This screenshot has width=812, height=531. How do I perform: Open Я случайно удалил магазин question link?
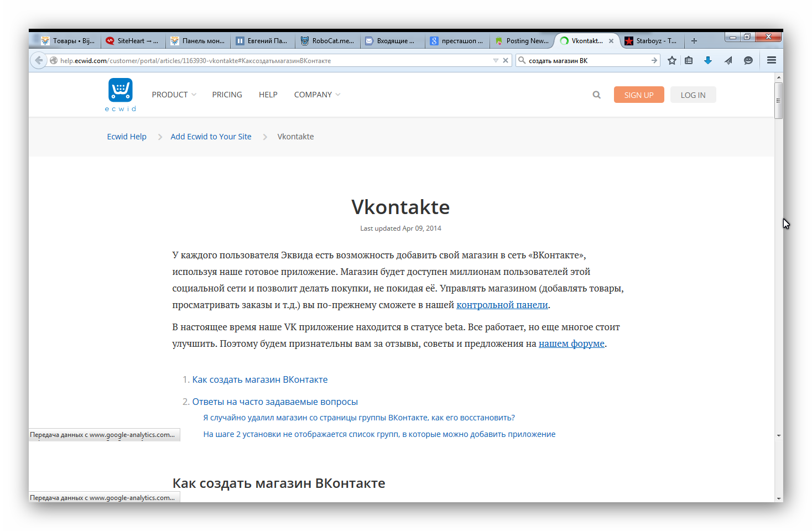[x=359, y=418]
